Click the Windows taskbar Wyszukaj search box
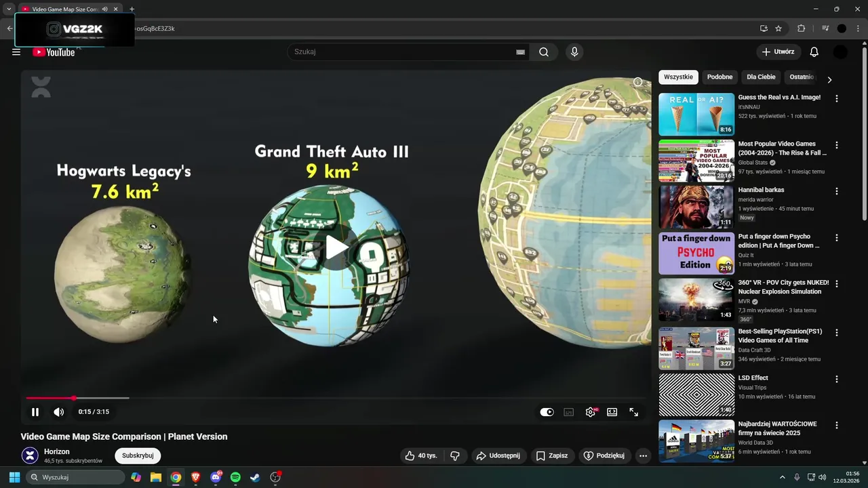 point(75,477)
